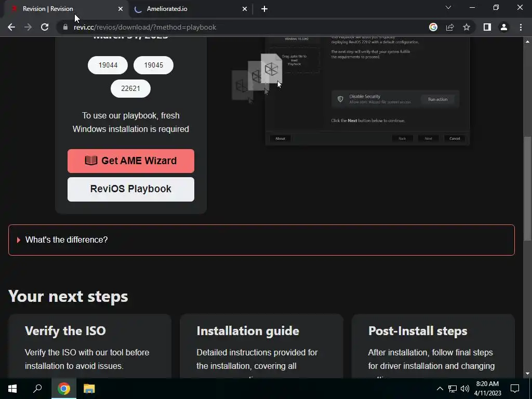Viewport: 532px width, 399px height.
Task: Bookmark this page with star icon
Action: click(467, 27)
